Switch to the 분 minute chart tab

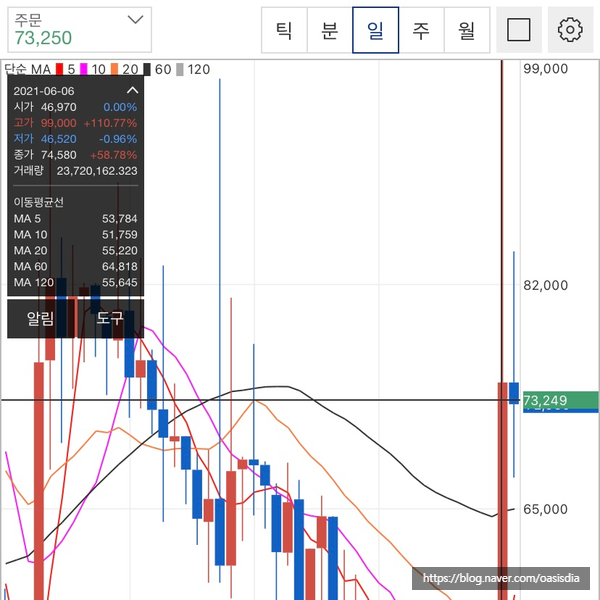coord(329,30)
